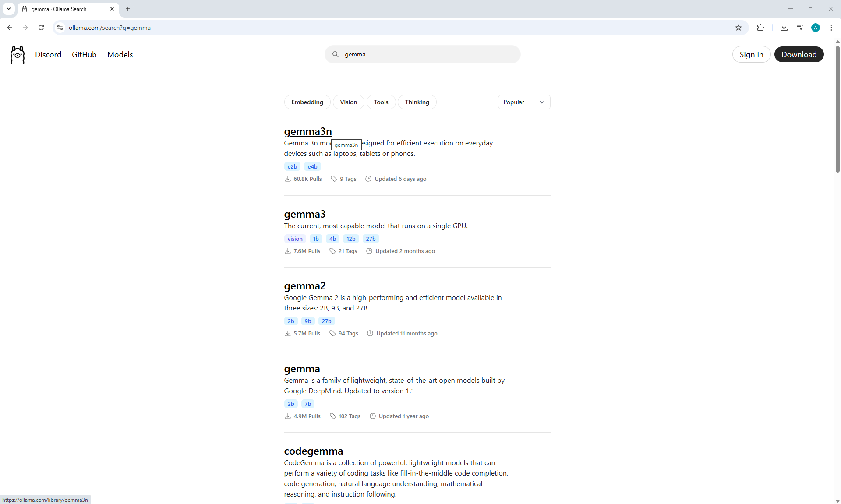841x504 pixels.
Task: Open Chrome profile avatar
Action: click(x=815, y=28)
